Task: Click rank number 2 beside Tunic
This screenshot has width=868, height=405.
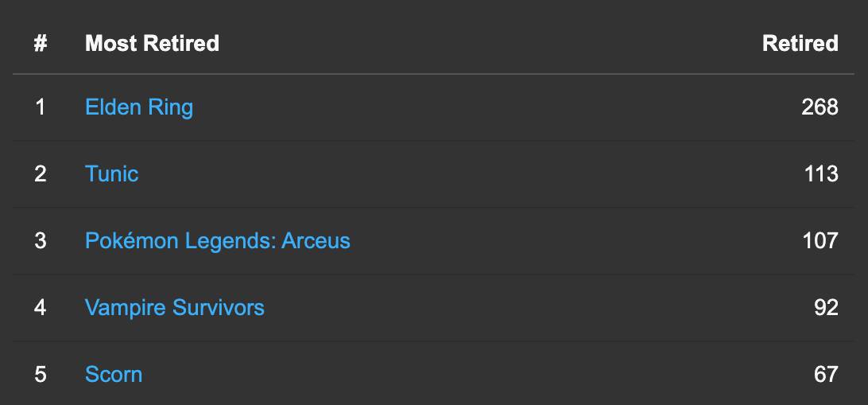Action: tap(41, 173)
